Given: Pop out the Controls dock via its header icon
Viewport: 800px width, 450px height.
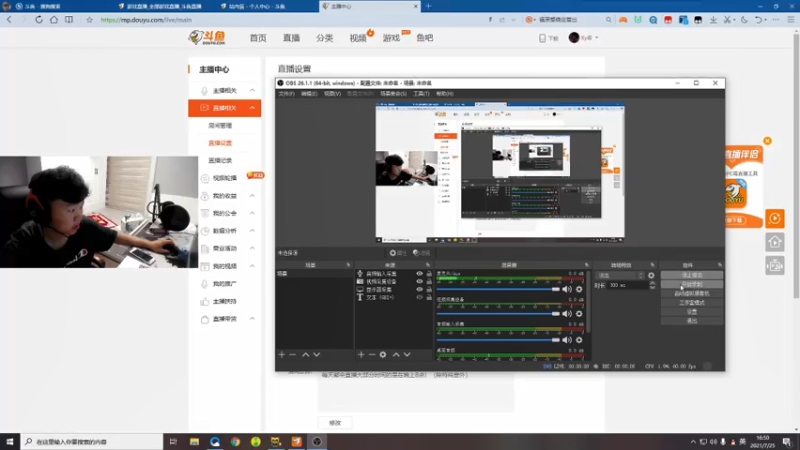Looking at the screenshot, I should (720, 265).
